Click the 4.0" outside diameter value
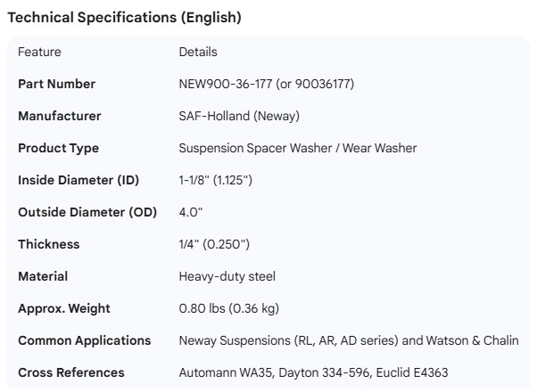 click(192, 212)
